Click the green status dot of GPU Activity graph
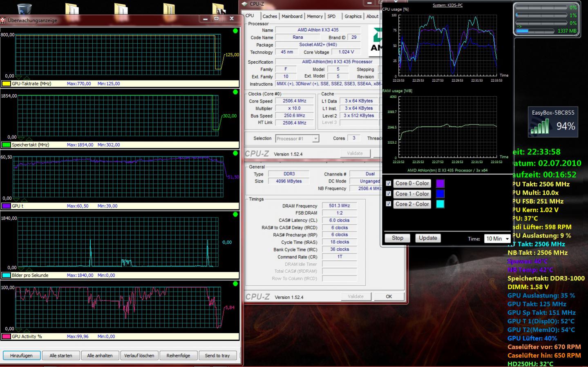The image size is (588, 367). click(235, 284)
